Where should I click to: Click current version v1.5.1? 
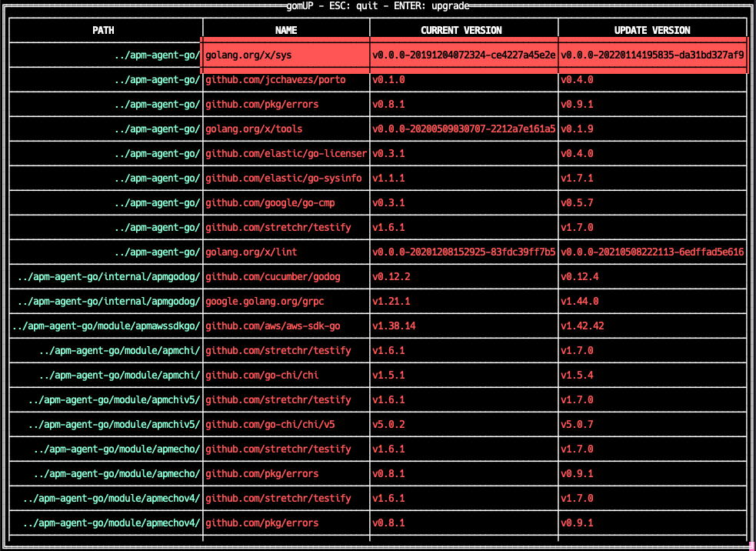388,375
